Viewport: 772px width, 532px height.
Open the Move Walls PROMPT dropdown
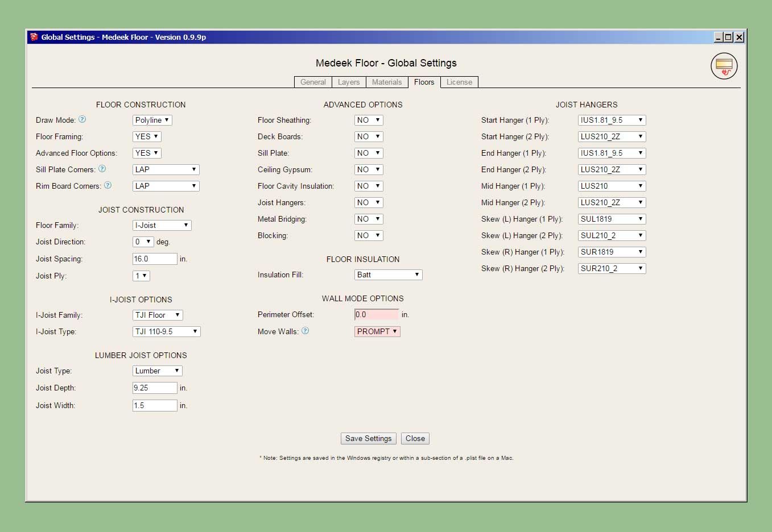377,331
